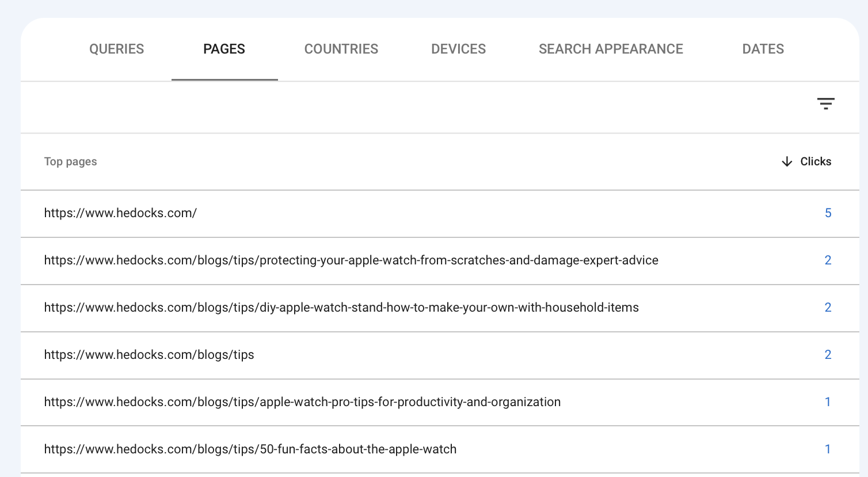Switch to the QUERIES tab

[116, 49]
